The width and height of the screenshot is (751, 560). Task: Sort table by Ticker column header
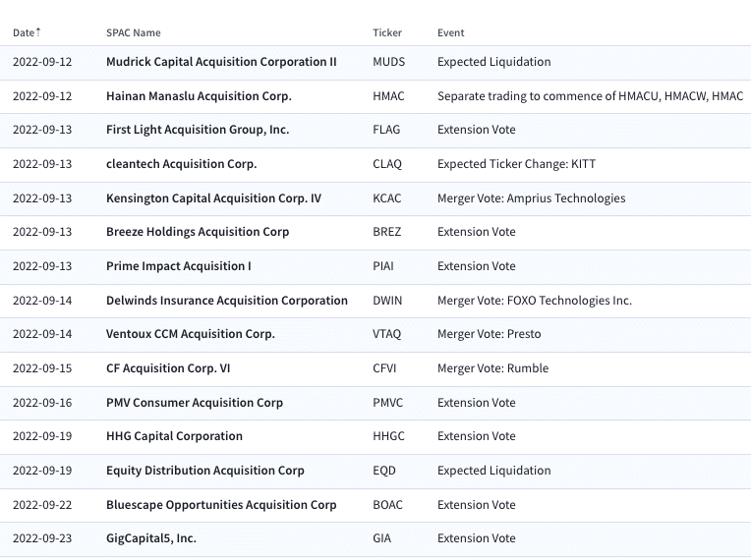(387, 32)
